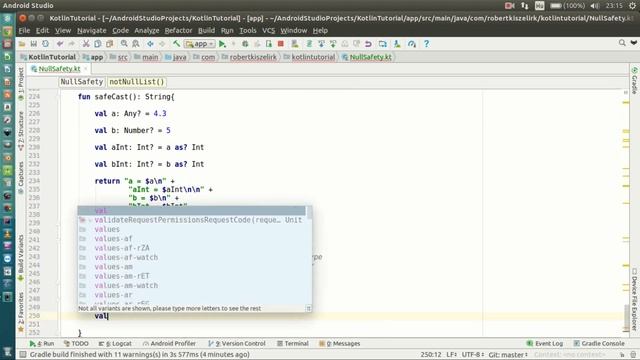Commit changes VCS arrow icon
Viewport: 640px width, 360px height.
click(333, 44)
